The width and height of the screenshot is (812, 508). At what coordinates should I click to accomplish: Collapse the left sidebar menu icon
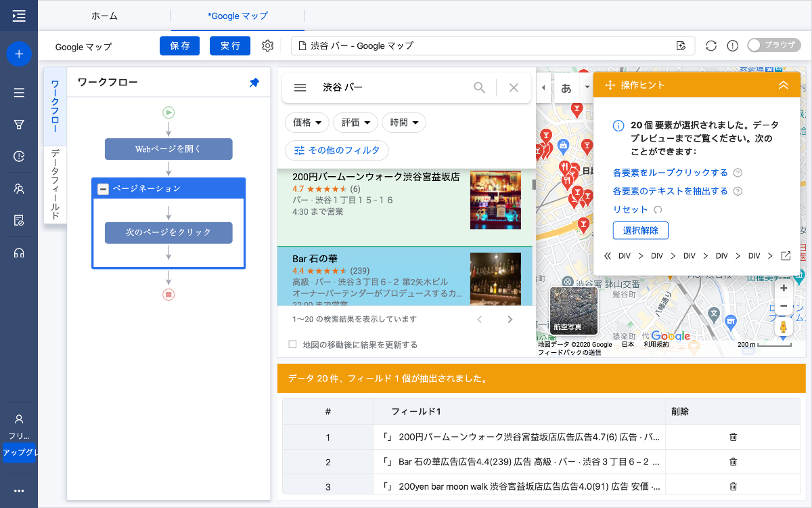[19, 16]
